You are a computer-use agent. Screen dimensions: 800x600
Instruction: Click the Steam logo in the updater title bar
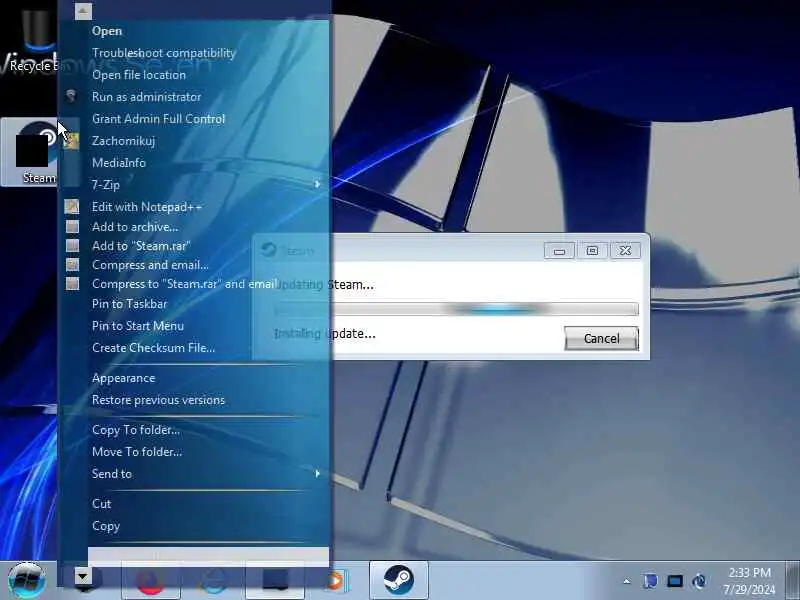(x=268, y=250)
